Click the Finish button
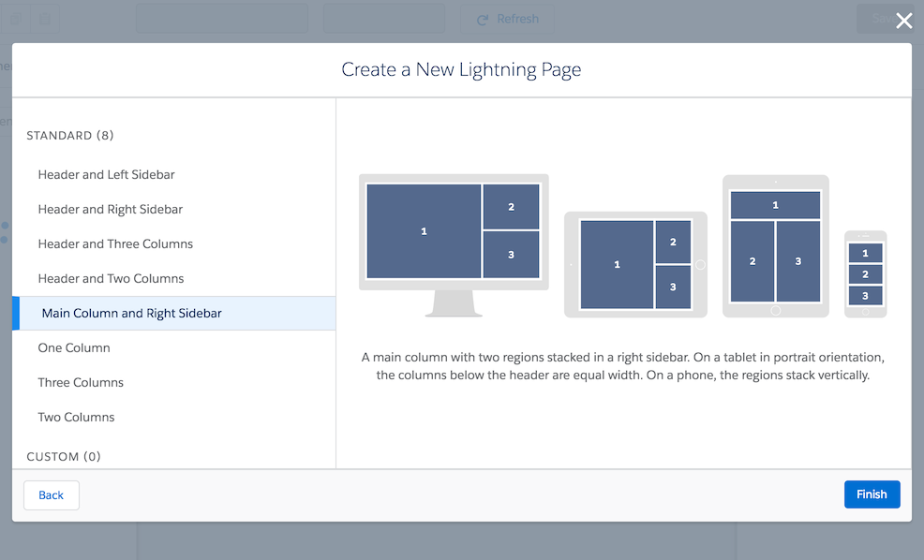The image size is (924, 560). coord(872,494)
